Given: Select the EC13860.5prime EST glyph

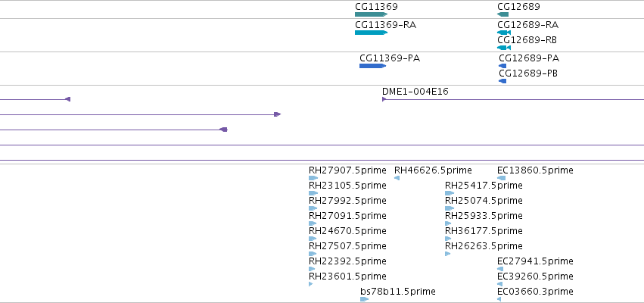Looking at the screenshot, I should coord(502,178).
